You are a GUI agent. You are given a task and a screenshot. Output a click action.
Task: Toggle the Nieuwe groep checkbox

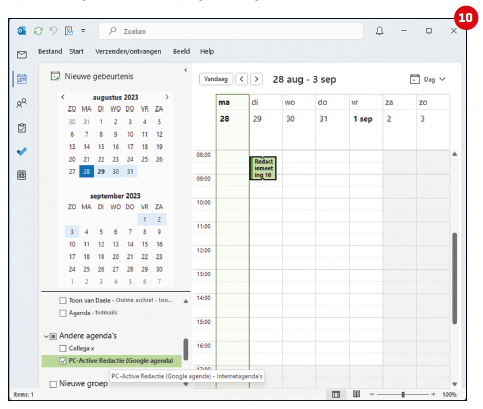pos(53,384)
